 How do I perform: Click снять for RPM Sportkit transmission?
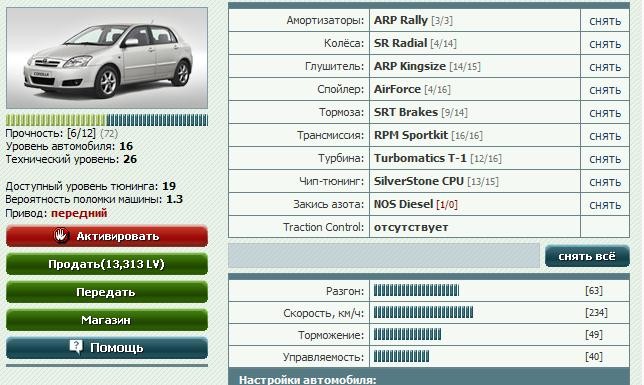[605, 136]
